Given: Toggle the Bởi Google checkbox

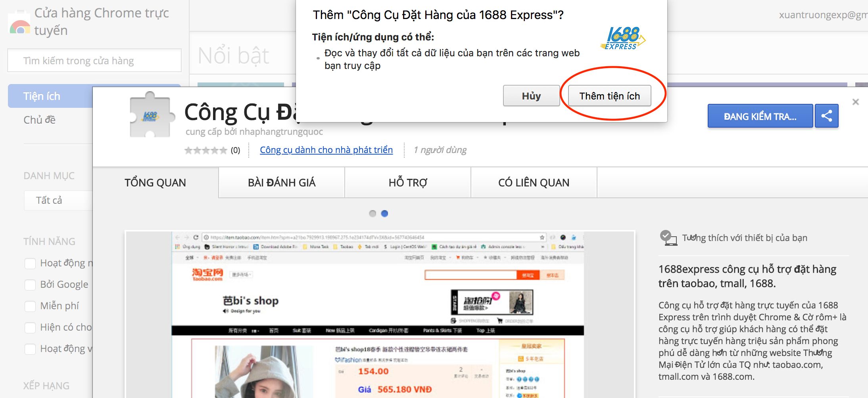Looking at the screenshot, I should pos(30,285).
